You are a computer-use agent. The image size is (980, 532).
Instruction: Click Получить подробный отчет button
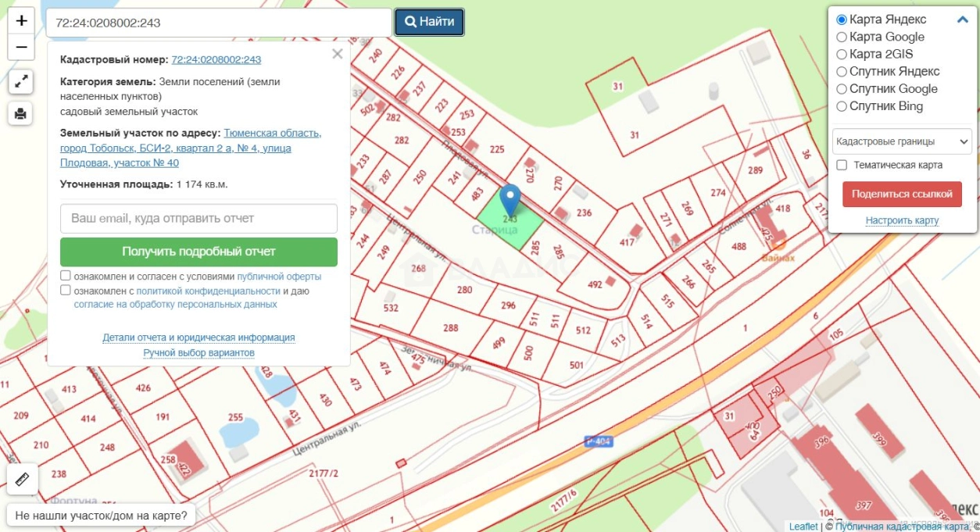[199, 252]
